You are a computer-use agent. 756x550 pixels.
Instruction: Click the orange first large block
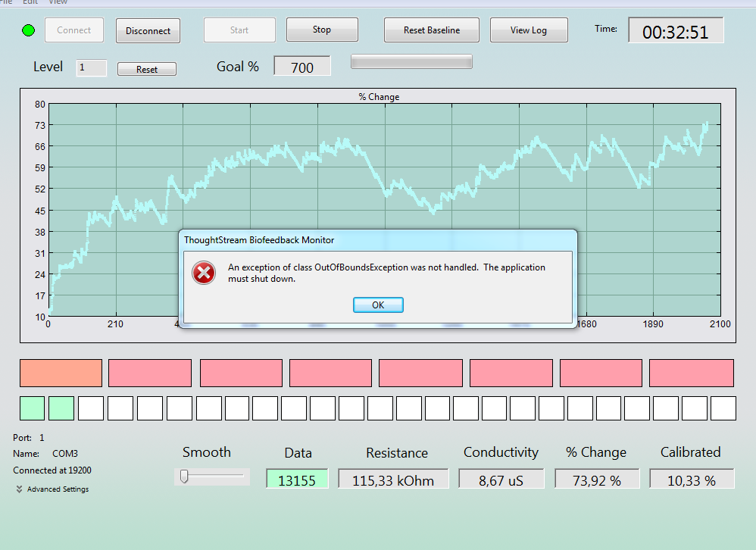tap(61, 373)
